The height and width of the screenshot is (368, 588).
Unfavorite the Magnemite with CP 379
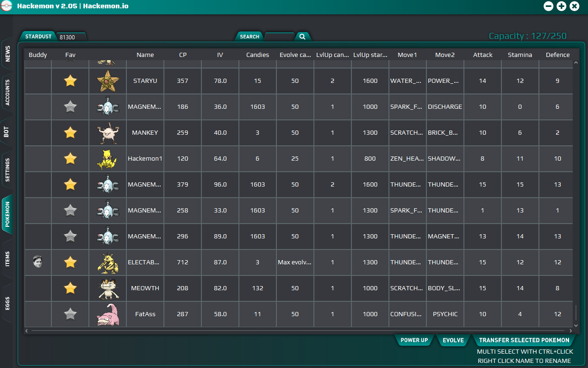coord(70,185)
